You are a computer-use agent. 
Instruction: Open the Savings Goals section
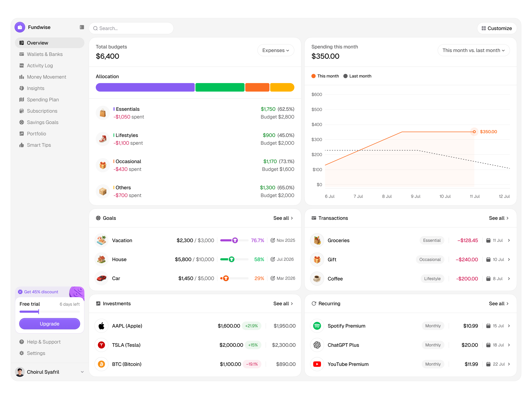[43, 122]
